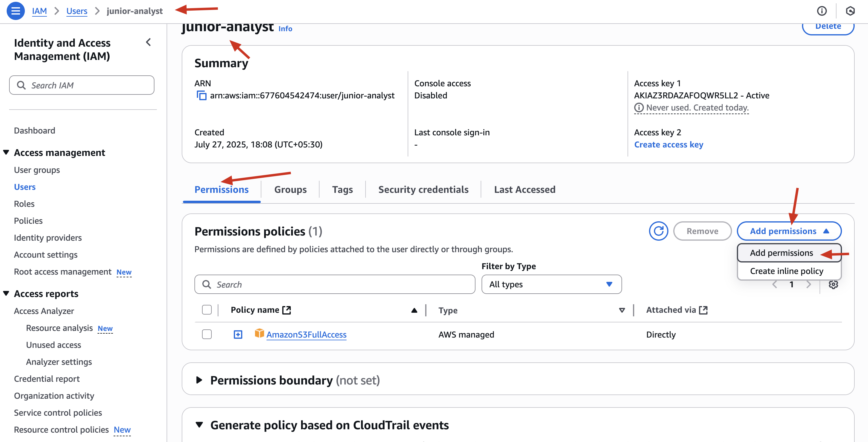
Task: Collapse the Access management nav section
Action: (6, 153)
